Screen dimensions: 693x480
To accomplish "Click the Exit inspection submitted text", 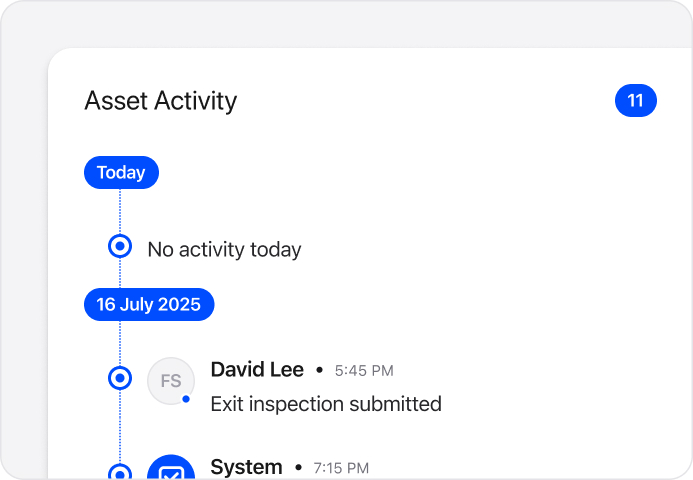I will (x=326, y=404).
